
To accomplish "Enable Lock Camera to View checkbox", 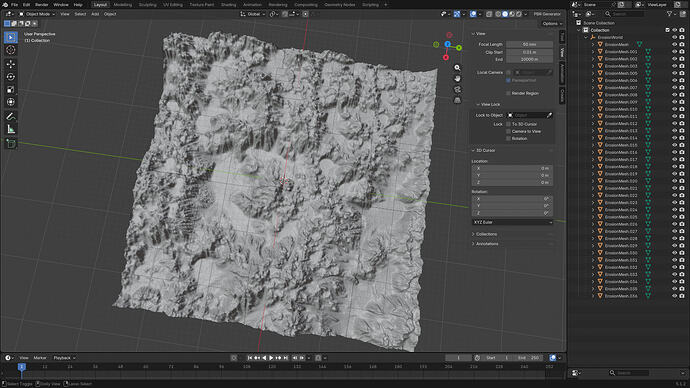I will (x=508, y=132).
